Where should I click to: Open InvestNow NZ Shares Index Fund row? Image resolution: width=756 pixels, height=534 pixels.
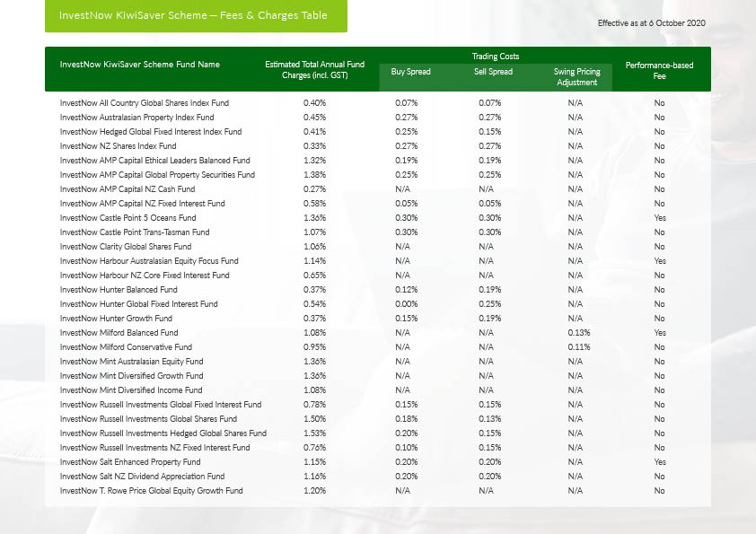point(118,146)
